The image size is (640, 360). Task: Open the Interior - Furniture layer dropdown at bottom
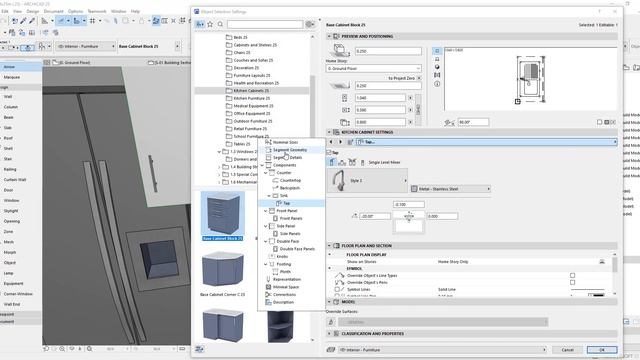click(442, 350)
